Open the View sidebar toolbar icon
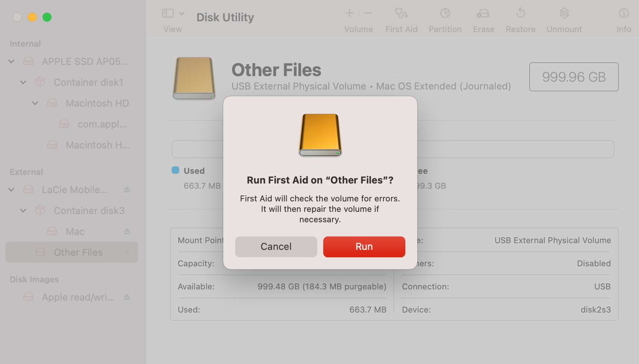This screenshot has width=639, height=364. [x=168, y=13]
